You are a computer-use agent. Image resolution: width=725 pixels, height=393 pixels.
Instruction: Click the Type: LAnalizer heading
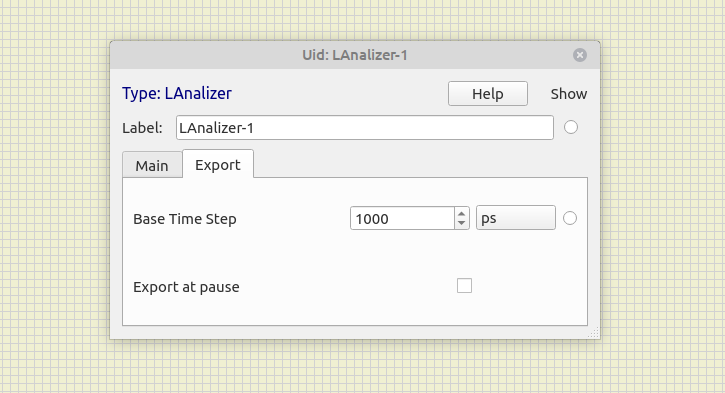pos(177,93)
